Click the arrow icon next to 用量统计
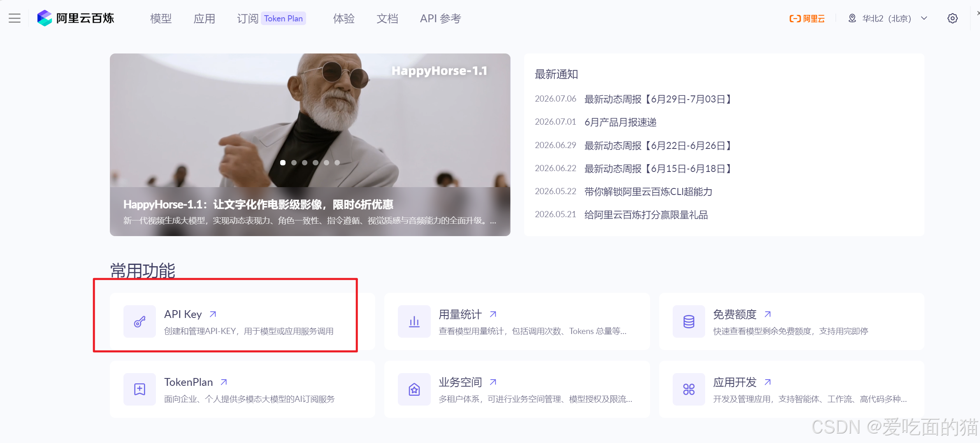The image size is (980, 443). point(493,314)
